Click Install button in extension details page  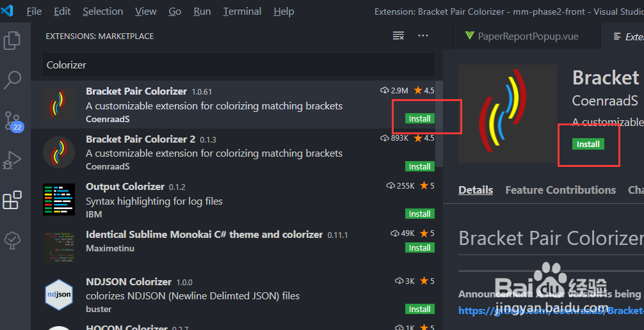click(588, 144)
